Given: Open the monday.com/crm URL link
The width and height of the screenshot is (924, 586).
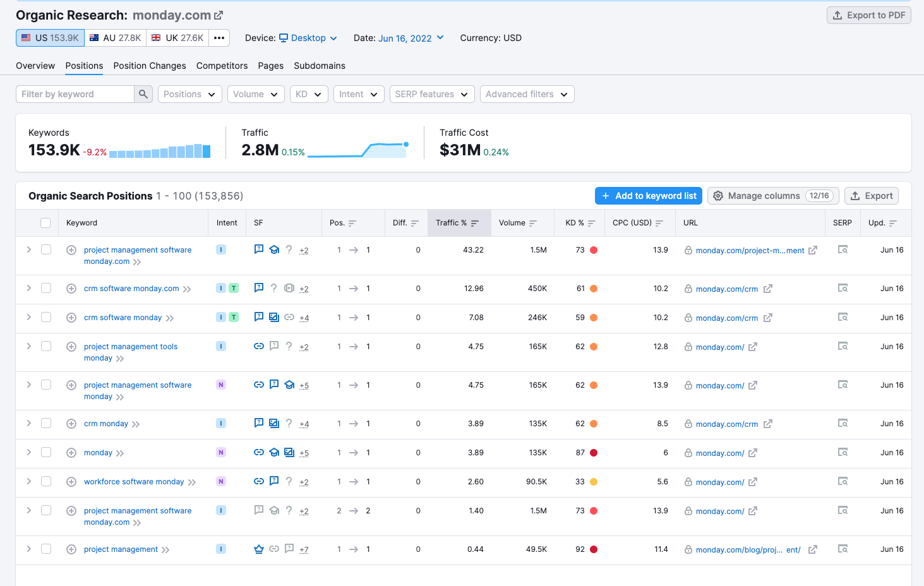Looking at the screenshot, I should click(726, 289).
